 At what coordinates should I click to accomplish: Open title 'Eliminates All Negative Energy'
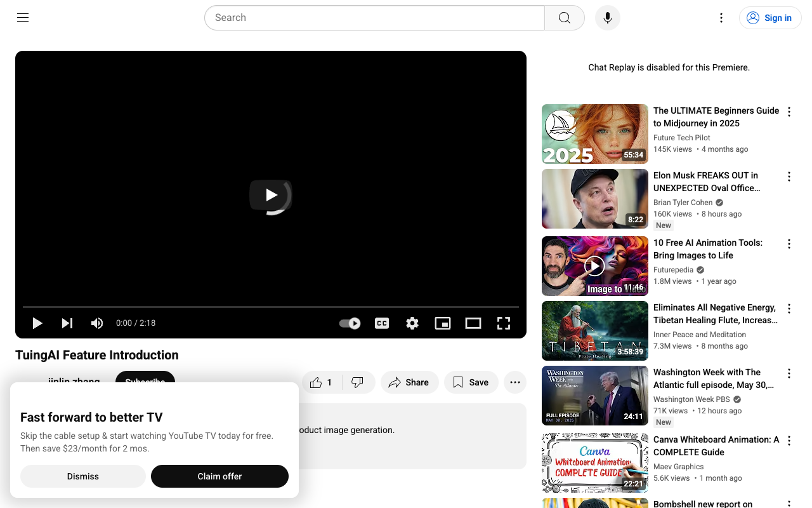[x=716, y=314]
